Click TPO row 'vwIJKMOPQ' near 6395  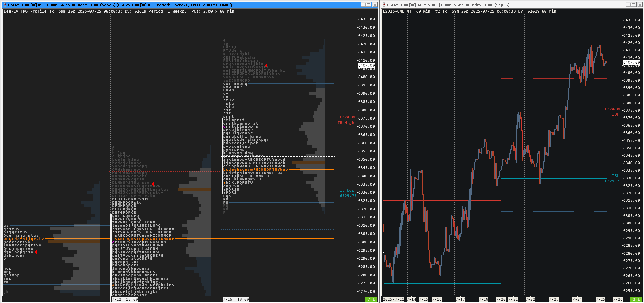tap(235, 84)
